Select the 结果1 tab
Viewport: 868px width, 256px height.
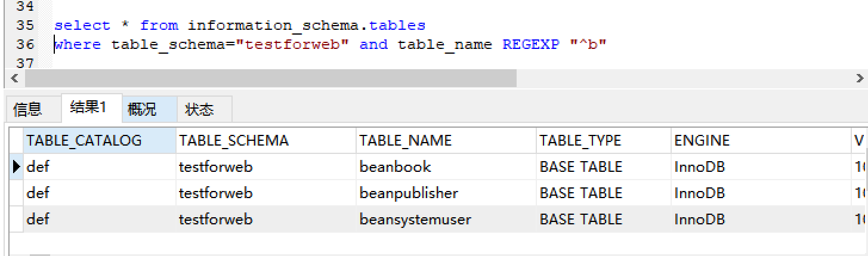[88, 107]
